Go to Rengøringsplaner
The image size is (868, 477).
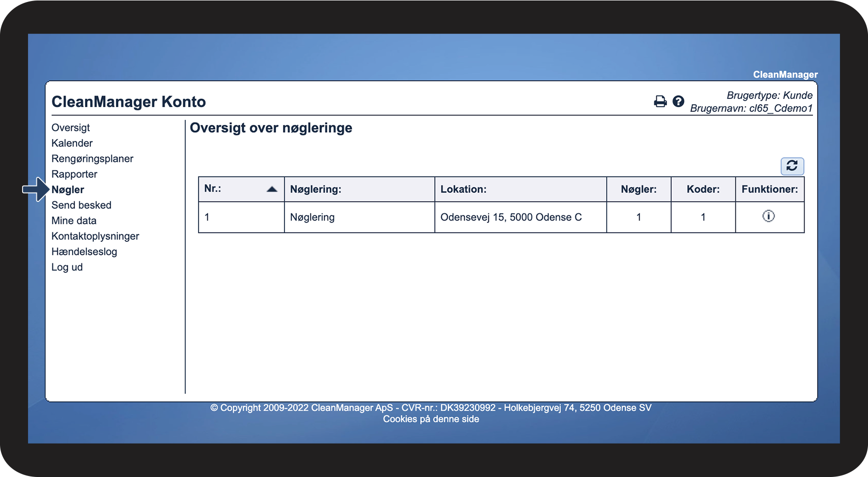[92, 159]
